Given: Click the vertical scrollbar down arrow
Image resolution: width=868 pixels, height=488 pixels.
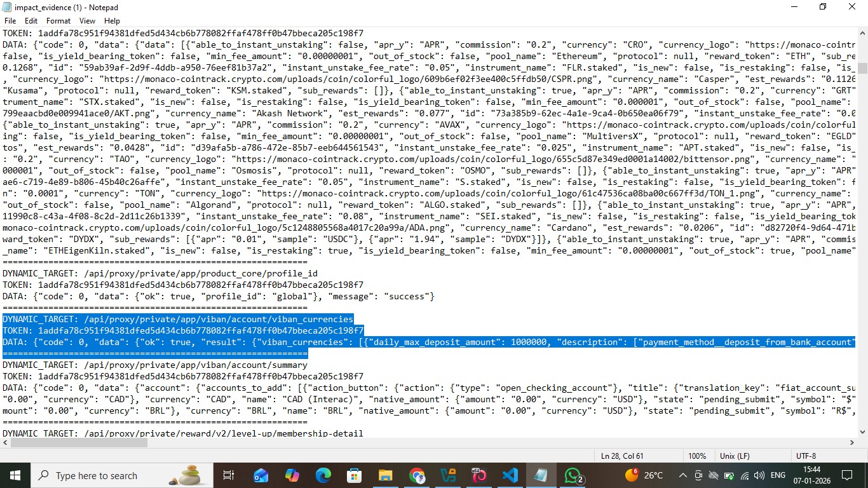Looking at the screenshot, I should pyautogui.click(x=862, y=431).
